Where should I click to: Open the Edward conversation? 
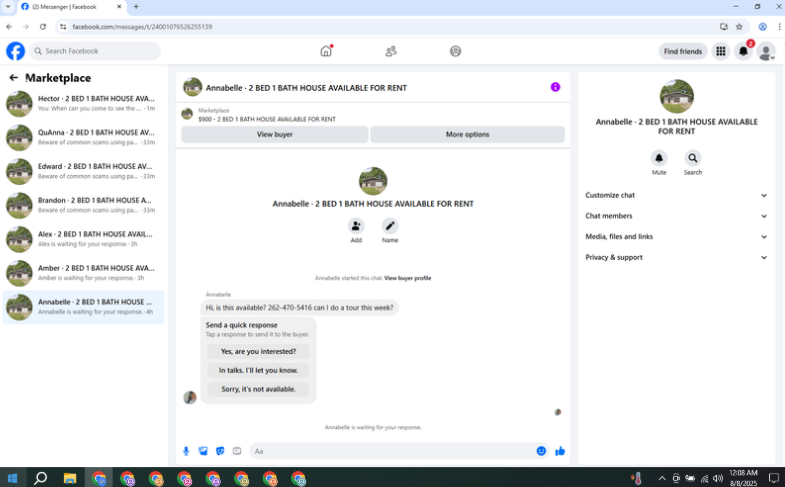tap(84, 171)
